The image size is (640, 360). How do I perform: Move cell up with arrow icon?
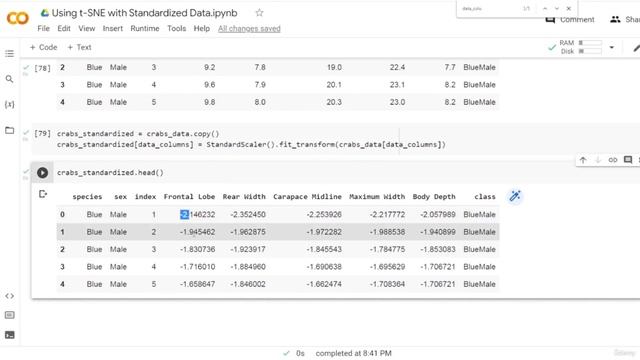tap(583, 160)
